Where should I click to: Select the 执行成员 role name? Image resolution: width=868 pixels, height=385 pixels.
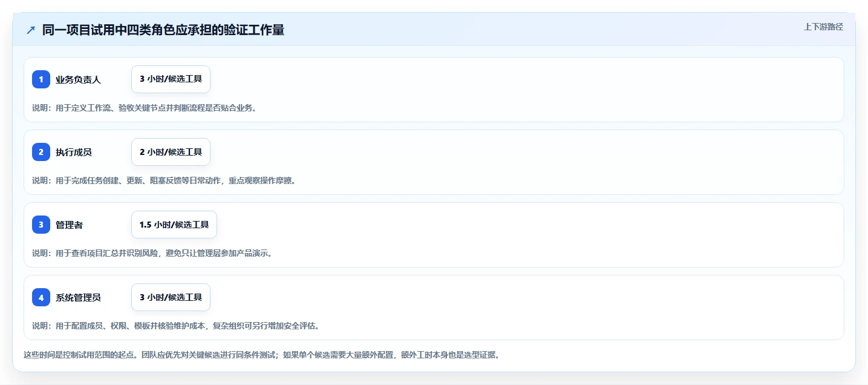click(x=74, y=152)
